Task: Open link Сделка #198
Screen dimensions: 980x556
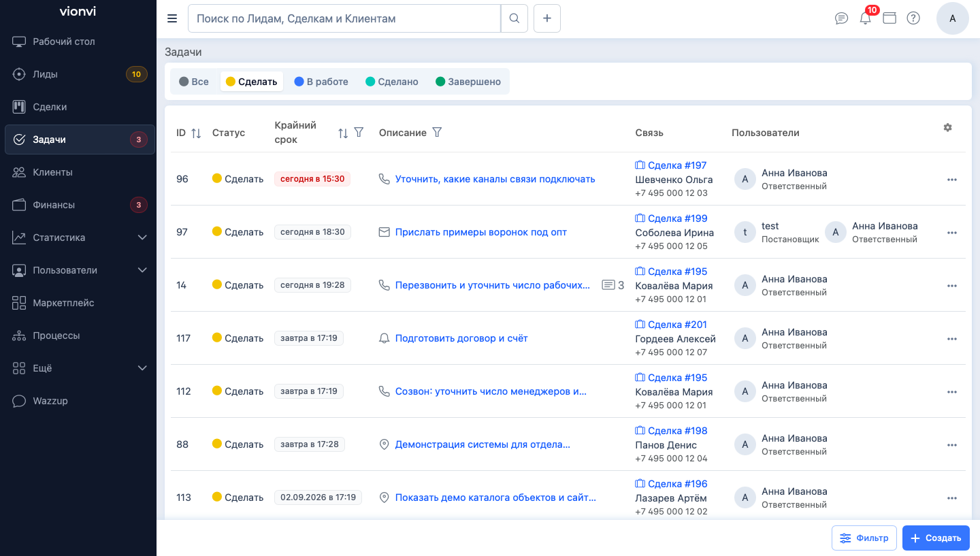Action: click(x=671, y=431)
